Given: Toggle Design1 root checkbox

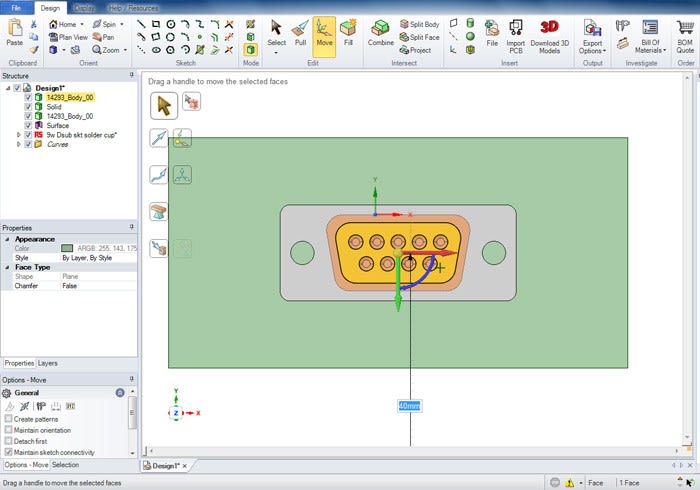Looking at the screenshot, I should coord(17,88).
